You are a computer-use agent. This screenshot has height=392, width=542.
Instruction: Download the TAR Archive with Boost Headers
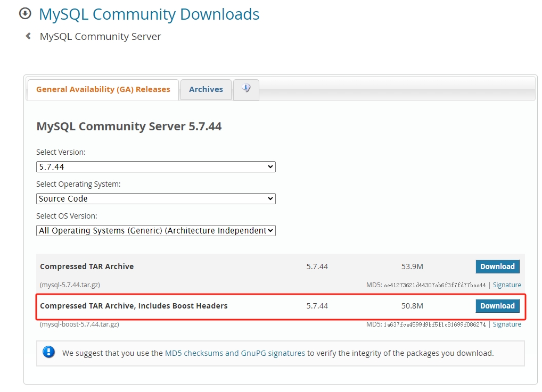point(497,306)
